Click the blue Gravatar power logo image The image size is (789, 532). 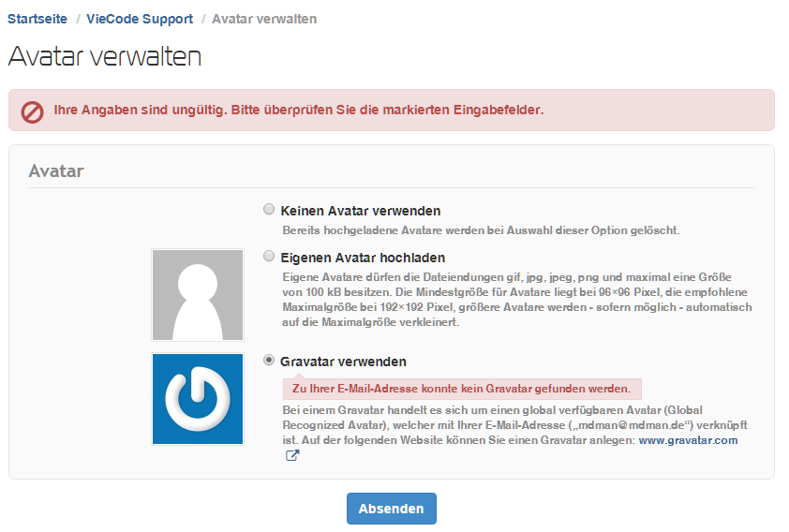coord(198,398)
